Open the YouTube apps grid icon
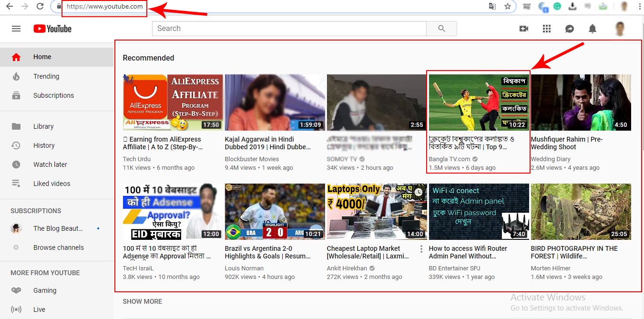 tap(547, 29)
